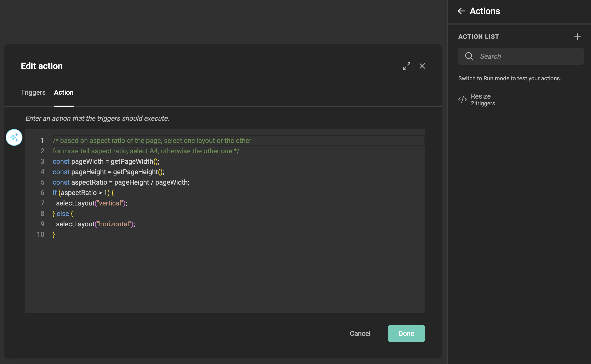
Task: Click the AI sparkle assistant icon
Action: click(x=14, y=137)
